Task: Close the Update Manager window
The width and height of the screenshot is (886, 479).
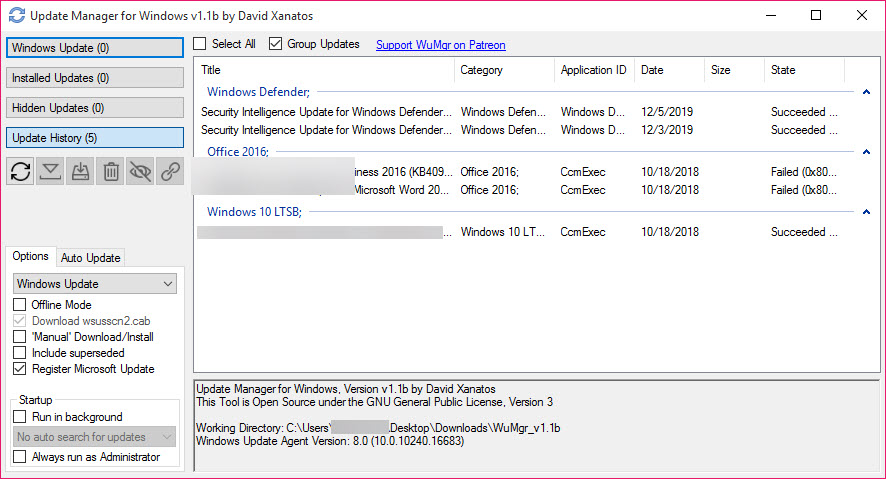Action: point(861,15)
